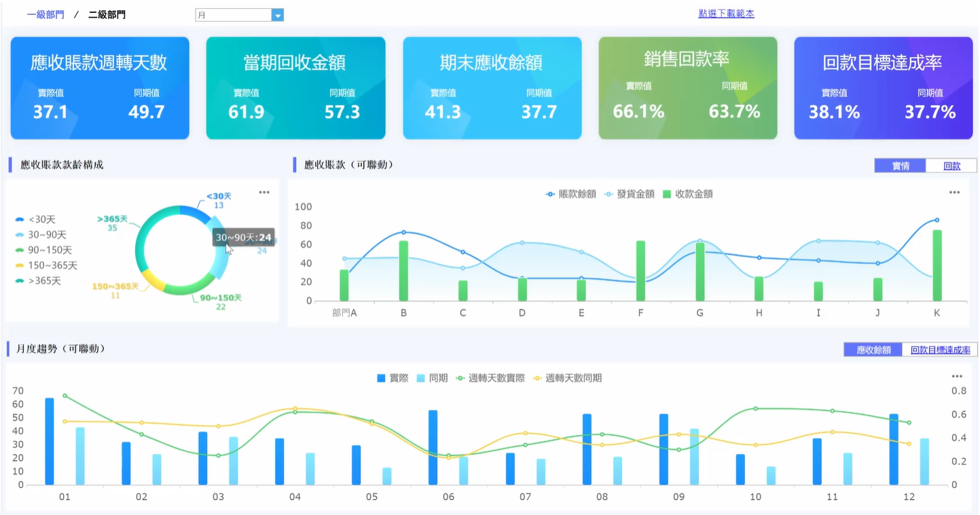
Task: Click department B green 收款金額 bar
Action: coord(403,271)
